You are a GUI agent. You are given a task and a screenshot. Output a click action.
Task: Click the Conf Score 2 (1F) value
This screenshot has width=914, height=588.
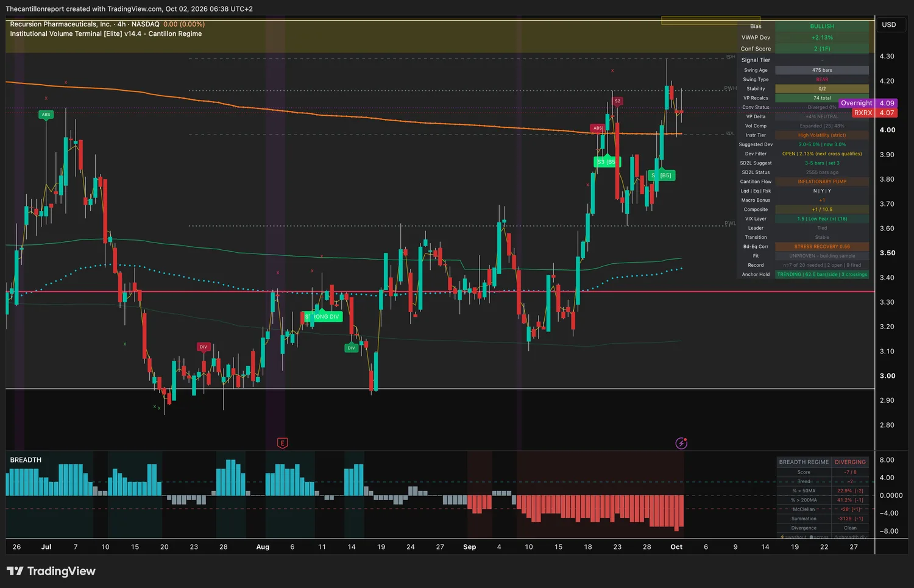822,49
